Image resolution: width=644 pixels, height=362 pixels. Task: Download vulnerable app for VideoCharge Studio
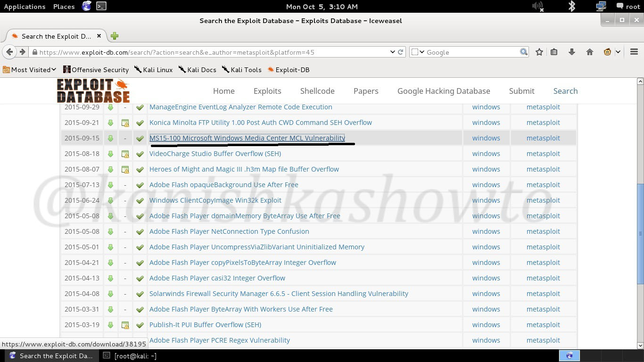tap(125, 154)
